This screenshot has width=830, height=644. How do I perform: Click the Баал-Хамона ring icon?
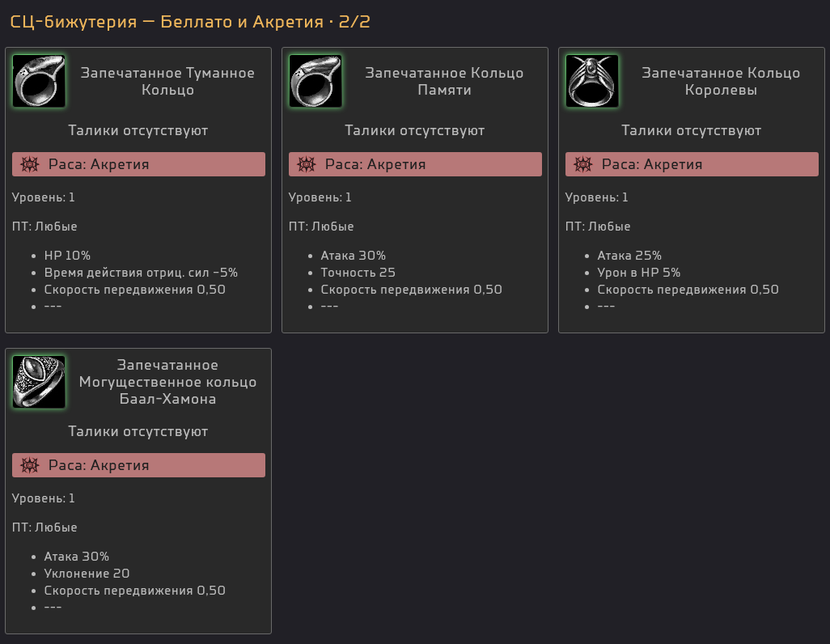coord(39,382)
